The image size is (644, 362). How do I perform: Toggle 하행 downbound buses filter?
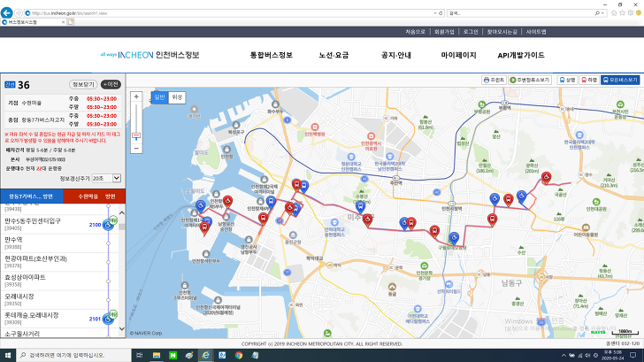coord(589,80)
